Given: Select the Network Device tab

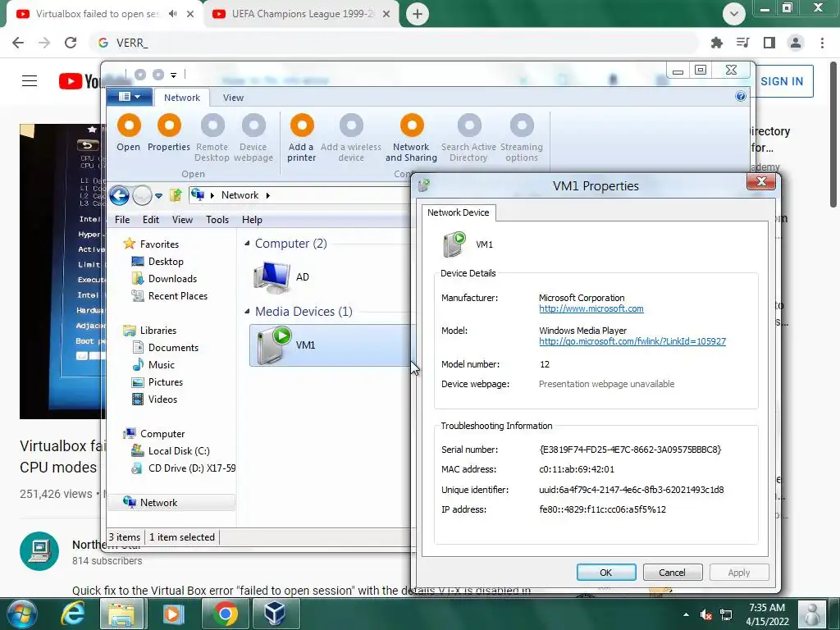Looking at the screenshot, I should [x=458, y=212].
